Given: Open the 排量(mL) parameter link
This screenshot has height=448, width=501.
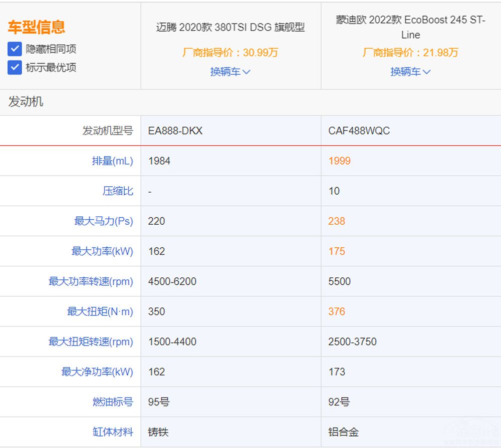Looking at the screenshot, I should pyautogui.click(x=112, y=161).
